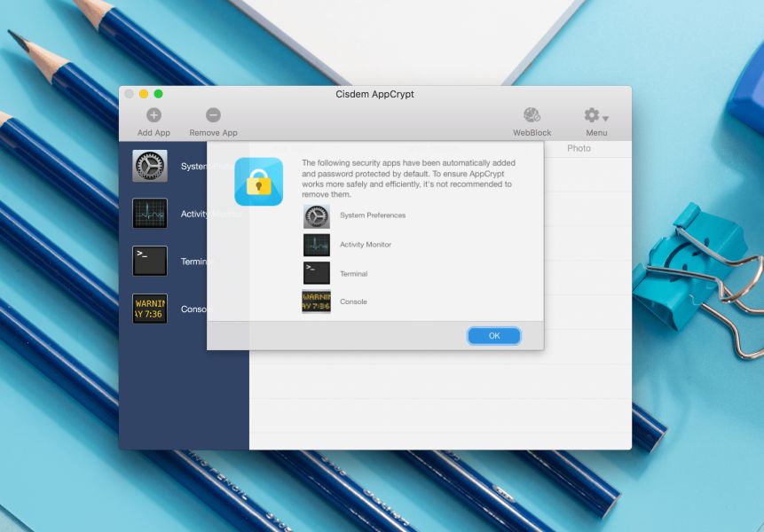Image resolution: width=764 pixels, height=532 pixels.
Task: Select Terminal icon in sidebar
Action: (150, 261)
